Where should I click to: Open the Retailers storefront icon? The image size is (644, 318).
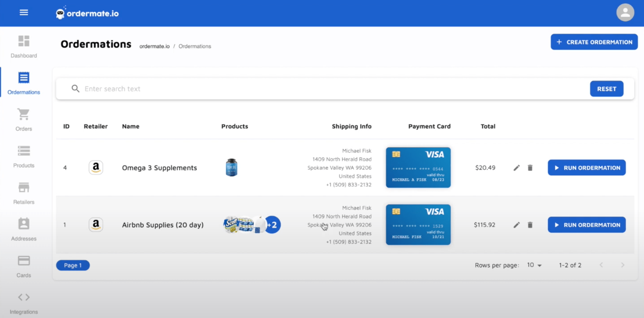pos(24,188)
